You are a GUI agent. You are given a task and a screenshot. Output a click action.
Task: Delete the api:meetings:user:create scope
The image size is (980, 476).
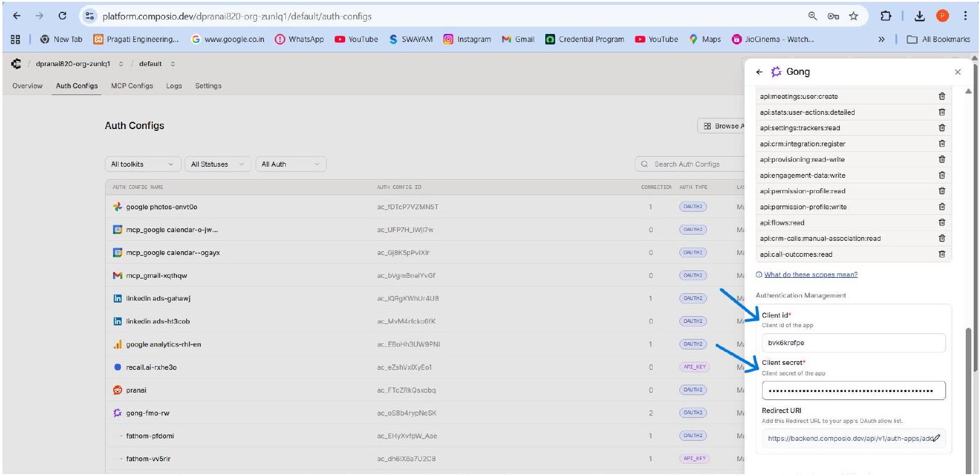pos(941,96)
